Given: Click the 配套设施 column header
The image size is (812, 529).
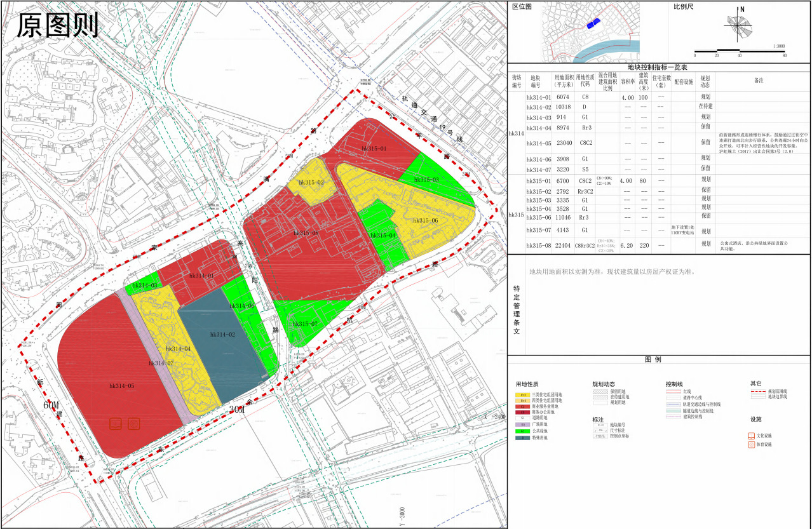Looking at the screenshot, I should 683,81.
